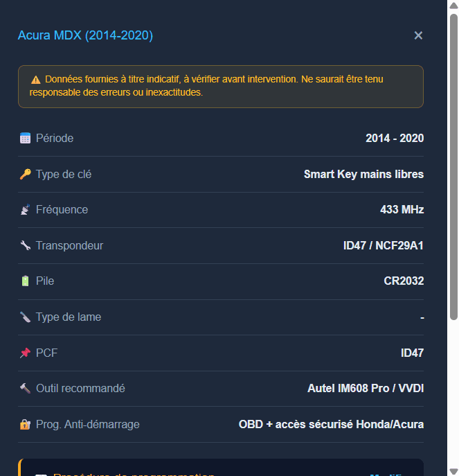Select the value Smart Key mains libres
Screen dimensions: 459x476
(x=363, y=174)
